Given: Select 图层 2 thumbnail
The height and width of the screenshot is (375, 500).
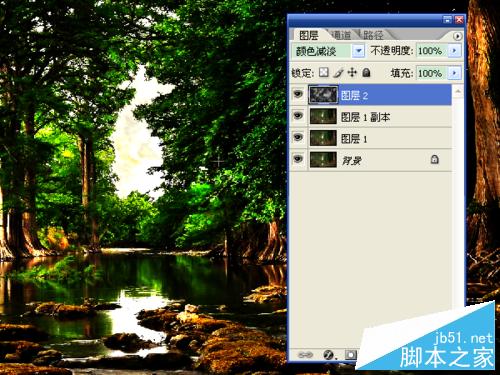Looking at the screenshot, I should click(323, 95).
